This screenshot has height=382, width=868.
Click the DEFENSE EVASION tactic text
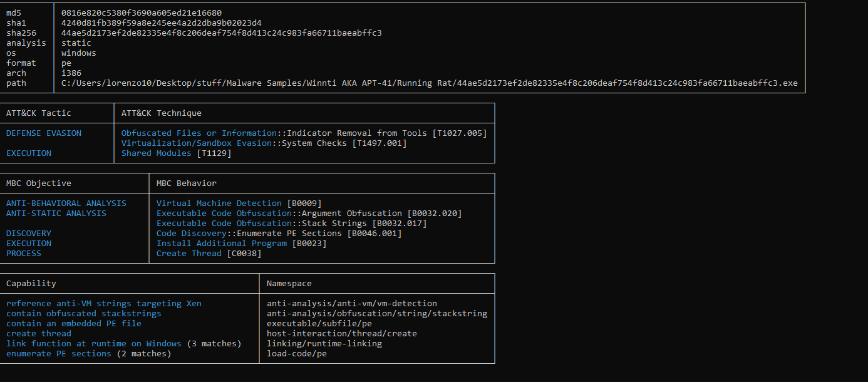[x=44, y=133]
